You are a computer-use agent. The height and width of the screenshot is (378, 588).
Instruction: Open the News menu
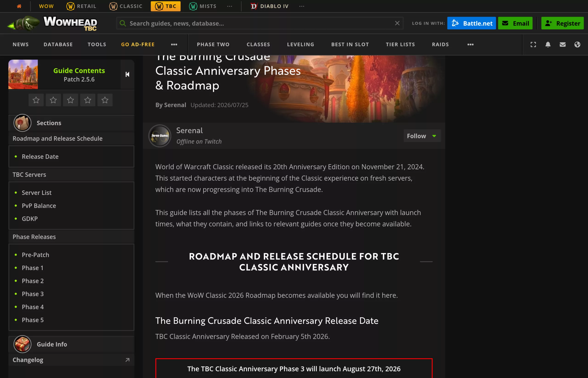click(x=21, y=44)
